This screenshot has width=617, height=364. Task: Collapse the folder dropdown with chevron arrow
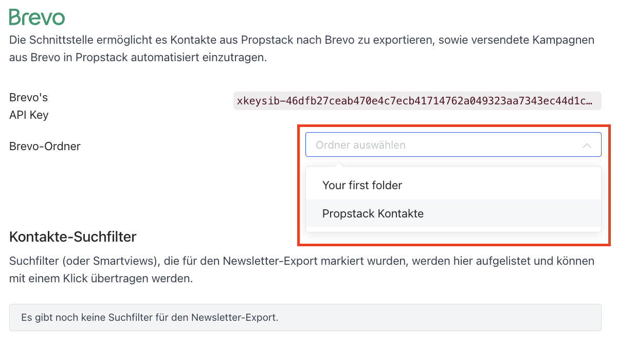[587, 145]
